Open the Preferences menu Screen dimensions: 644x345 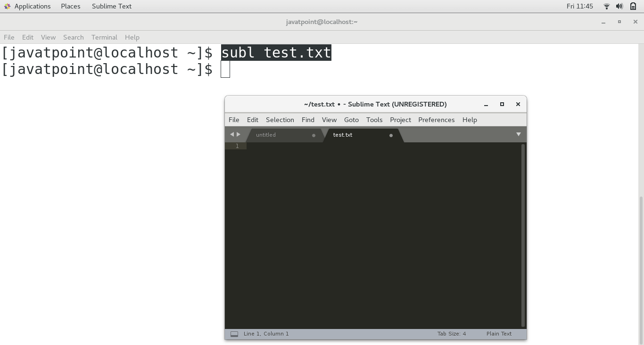tap(437, 120)
